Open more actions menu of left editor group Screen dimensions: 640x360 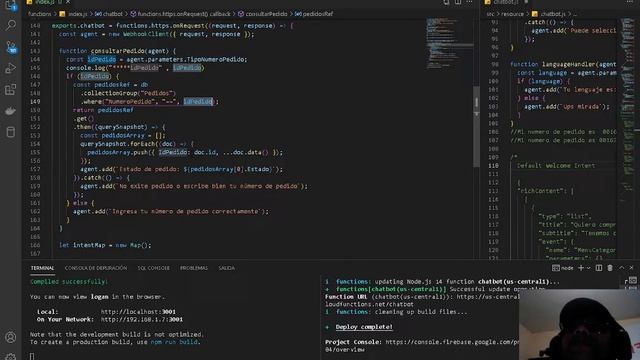pos(469,2)
